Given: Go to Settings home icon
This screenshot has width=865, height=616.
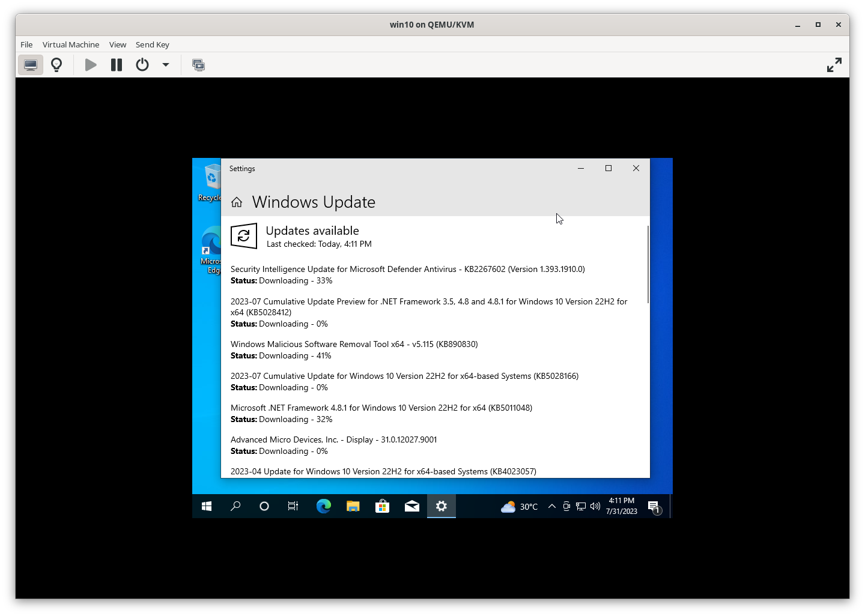Looking at the screenshot, I should pyautogui.click(x=237, y=202).
